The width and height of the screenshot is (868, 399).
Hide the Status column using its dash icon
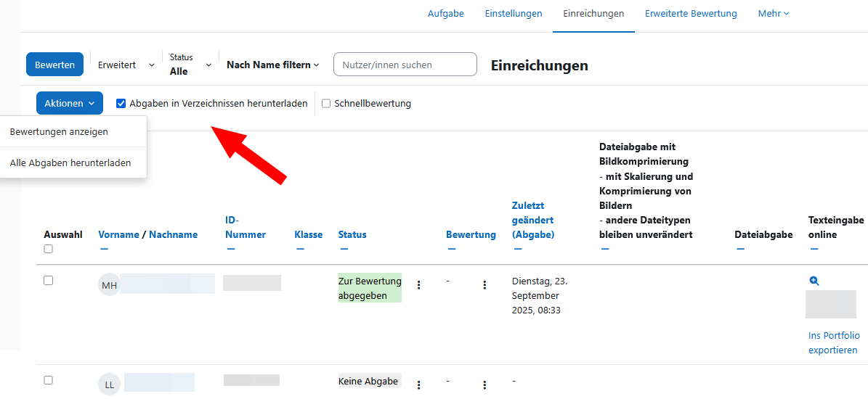tap(344, 250)
